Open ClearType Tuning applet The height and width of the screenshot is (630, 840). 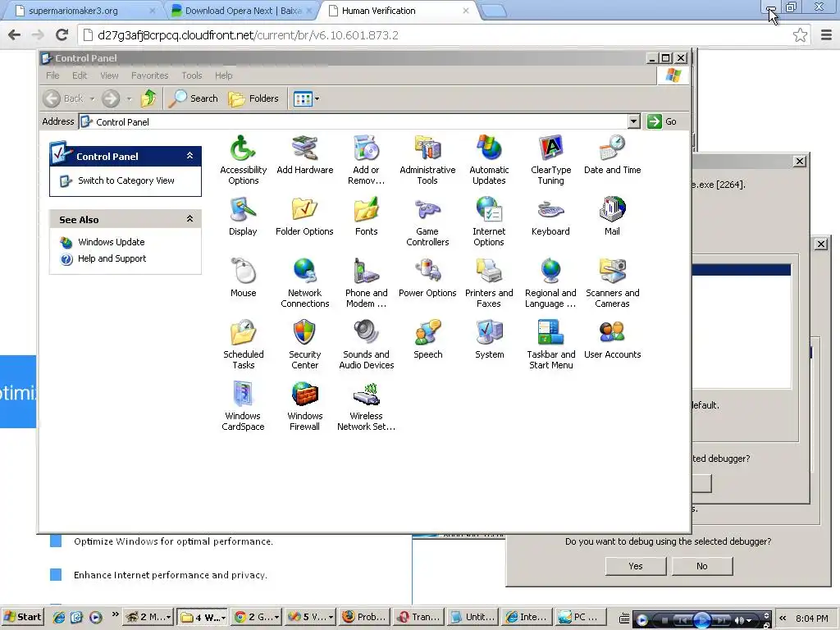tap(550, 160)
